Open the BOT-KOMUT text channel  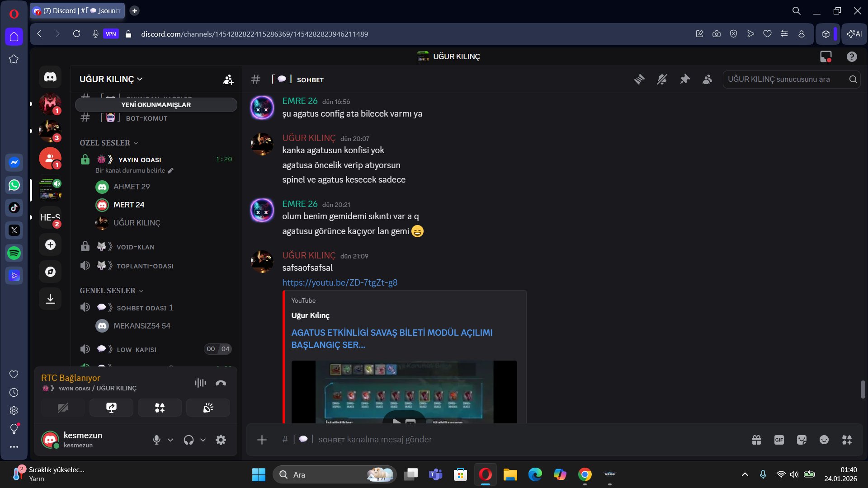tap(156, 118)
